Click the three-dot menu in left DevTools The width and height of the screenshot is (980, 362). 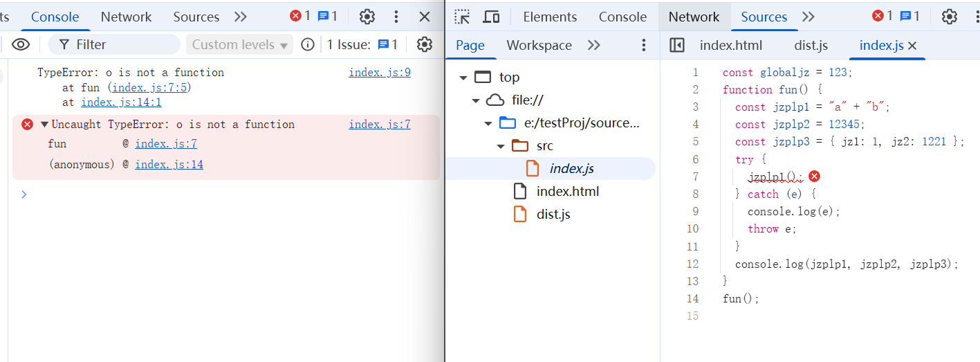396,17
